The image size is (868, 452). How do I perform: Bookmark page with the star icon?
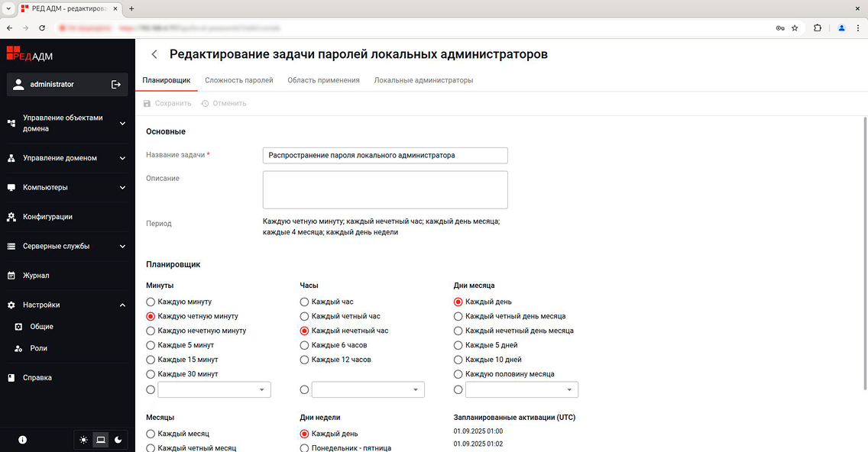click(795, 27)
